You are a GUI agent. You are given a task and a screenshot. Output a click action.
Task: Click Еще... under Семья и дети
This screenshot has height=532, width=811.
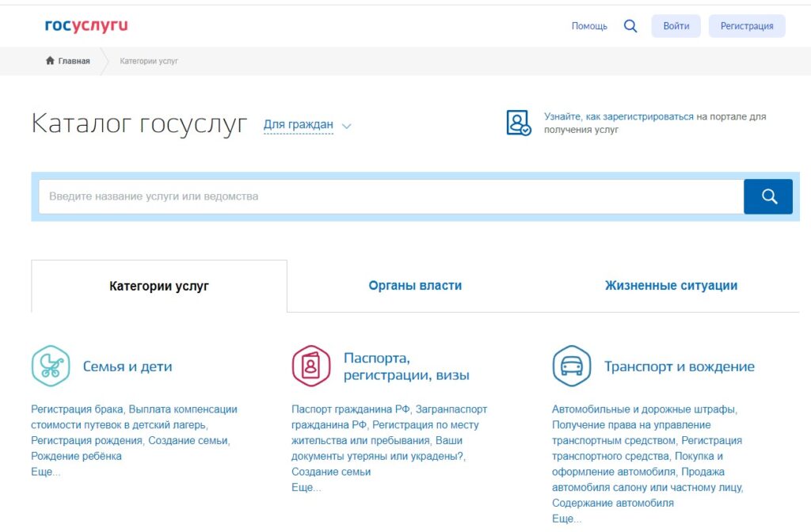point(45,472)
